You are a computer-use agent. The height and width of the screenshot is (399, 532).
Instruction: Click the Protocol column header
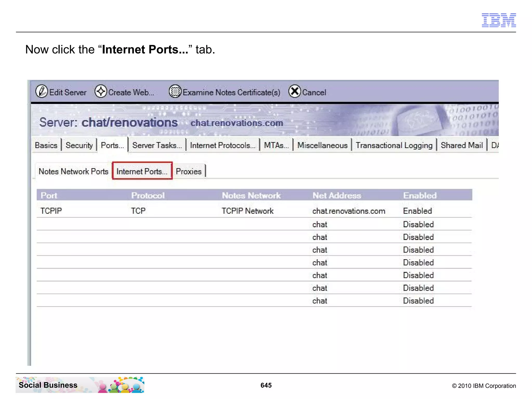click(x=148, y=195)
